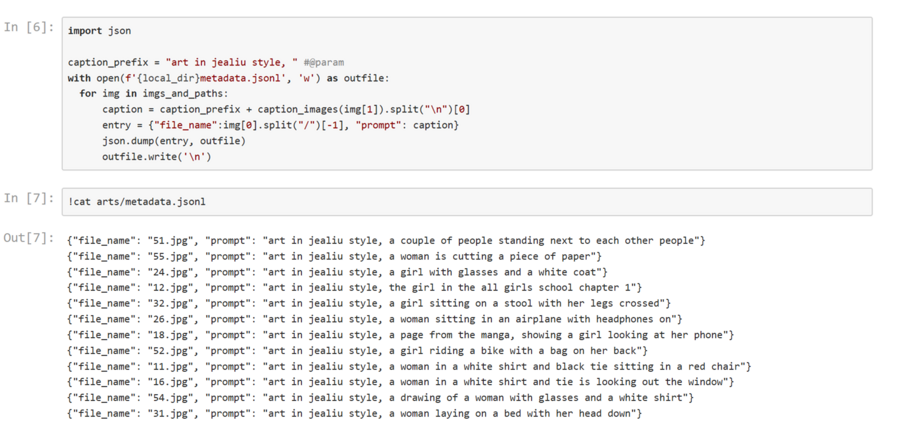Click the output line for "52.jpg" bike caption

[x=357, y=350]
